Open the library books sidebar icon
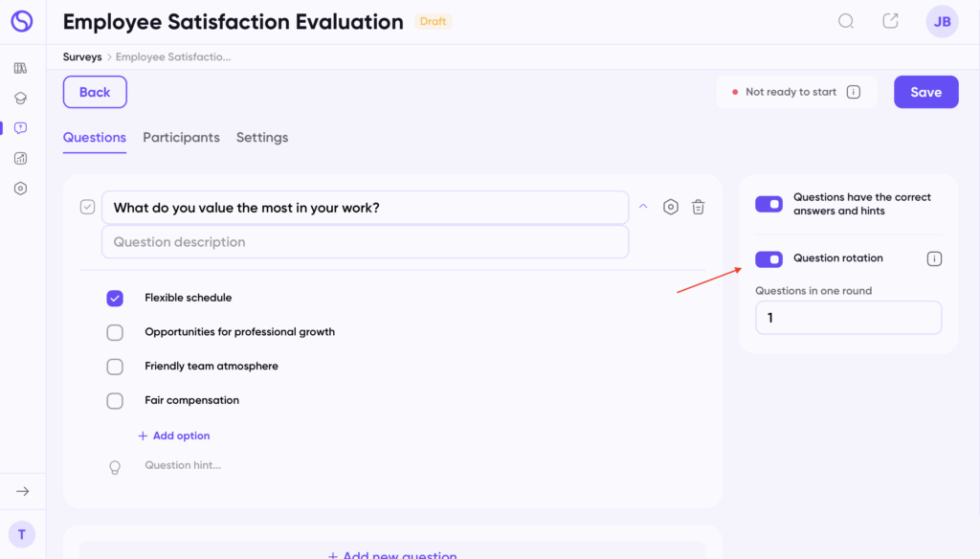 pyautogui.click(x=21, y=68)
